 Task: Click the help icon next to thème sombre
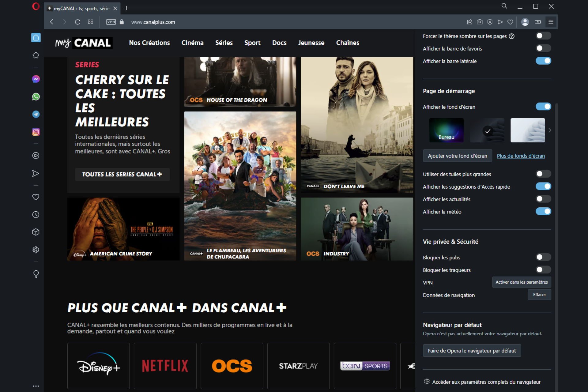(x=511, y=36)
